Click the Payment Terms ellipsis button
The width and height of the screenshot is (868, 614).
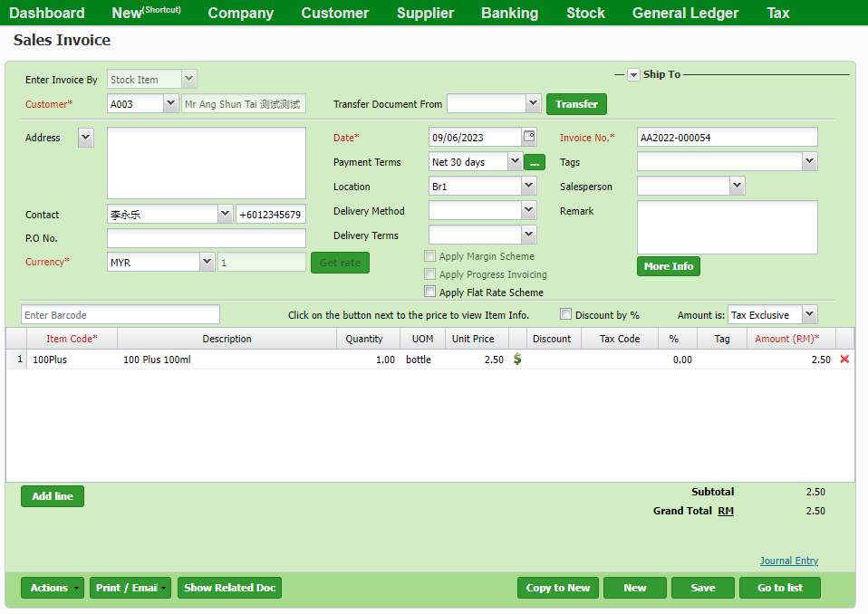click(535, 162)
